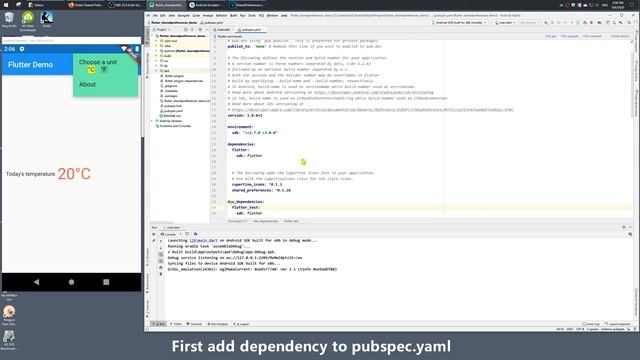
Task: Open Recycle Bin icon on desktop
Action: (x=9, y=20)
